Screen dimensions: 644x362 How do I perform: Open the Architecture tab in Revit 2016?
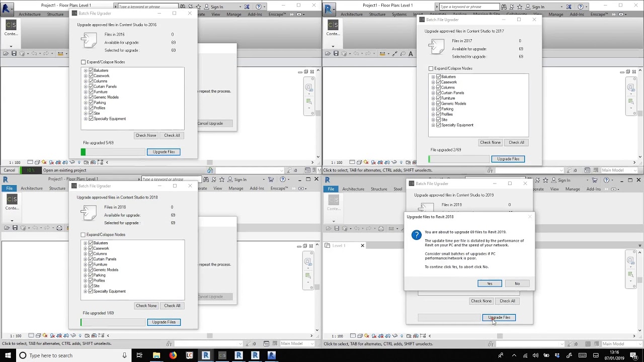click(30, 15)
